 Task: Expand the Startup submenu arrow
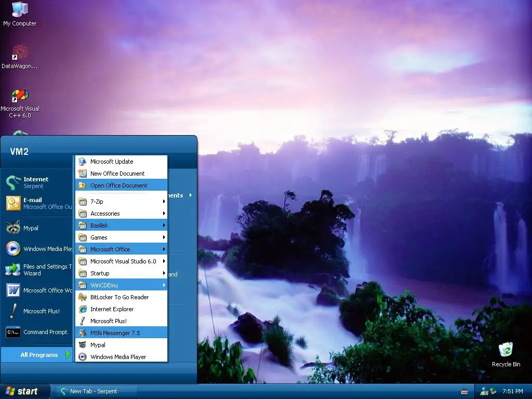[x=164, y=273]
